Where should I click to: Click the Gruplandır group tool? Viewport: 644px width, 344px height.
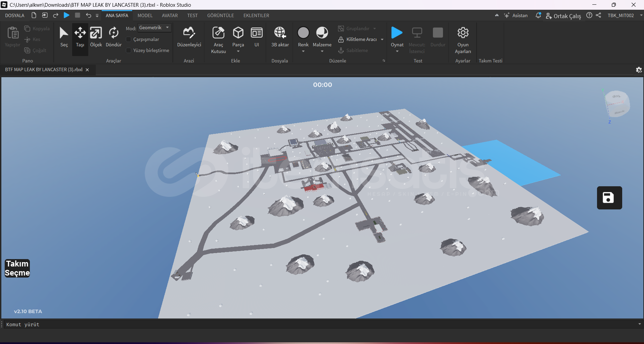353,29
